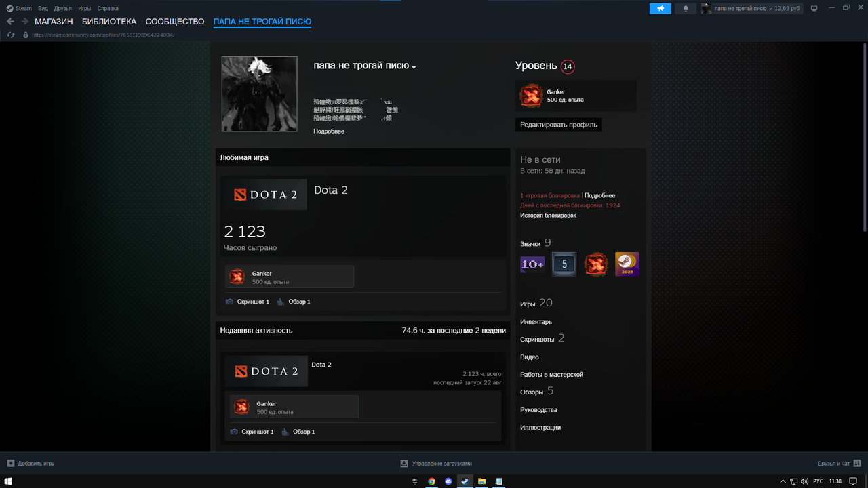Viewport: 868px width, 488px height.
Task: Go back with the left arrow
Action: coord(10,22)
